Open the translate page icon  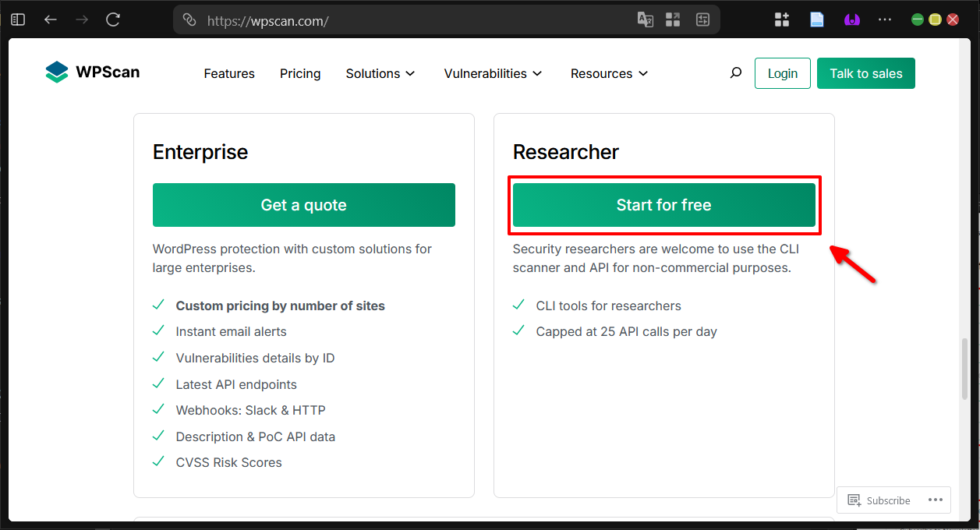pos(645,20)
